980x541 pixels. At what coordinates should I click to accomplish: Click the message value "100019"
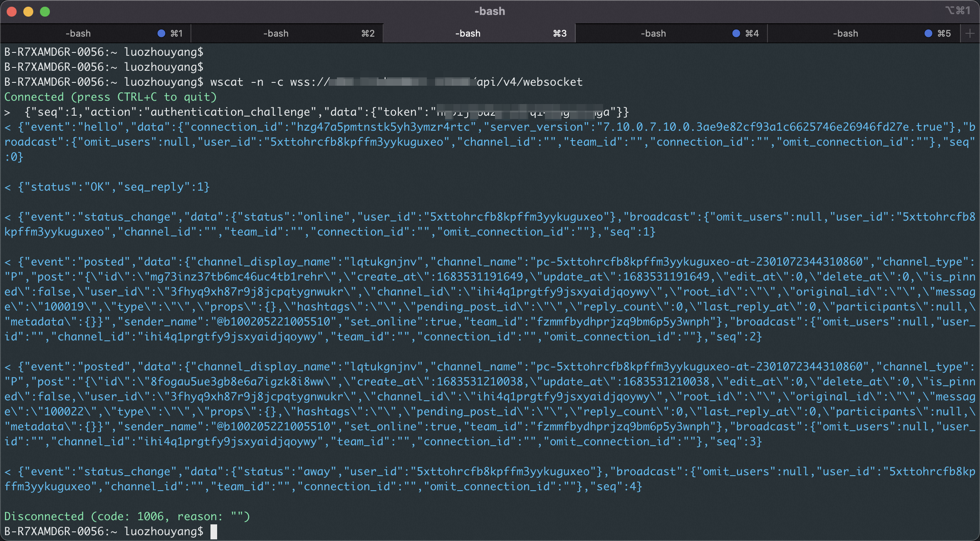point(64,307)
